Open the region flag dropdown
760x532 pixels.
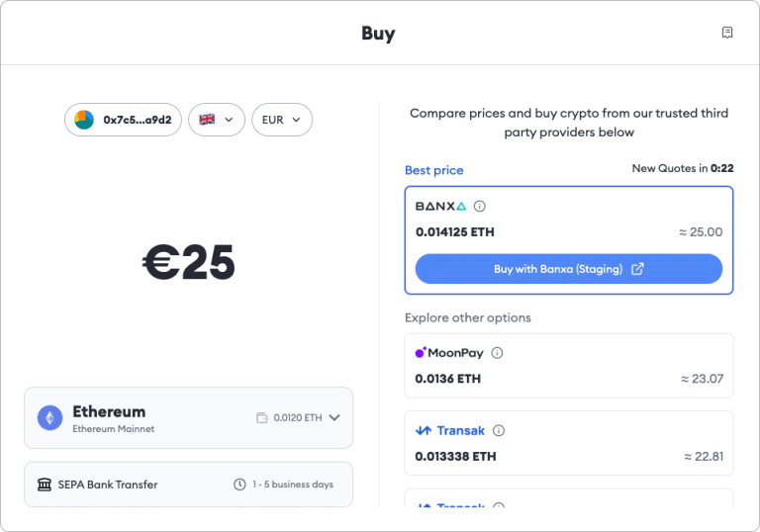pos(217,120)
